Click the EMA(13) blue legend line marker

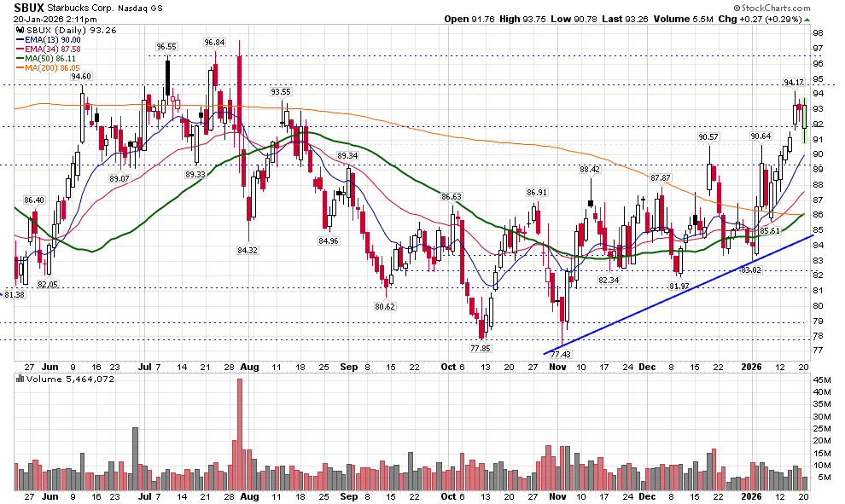pyautogui.click(x=21, y=39)
